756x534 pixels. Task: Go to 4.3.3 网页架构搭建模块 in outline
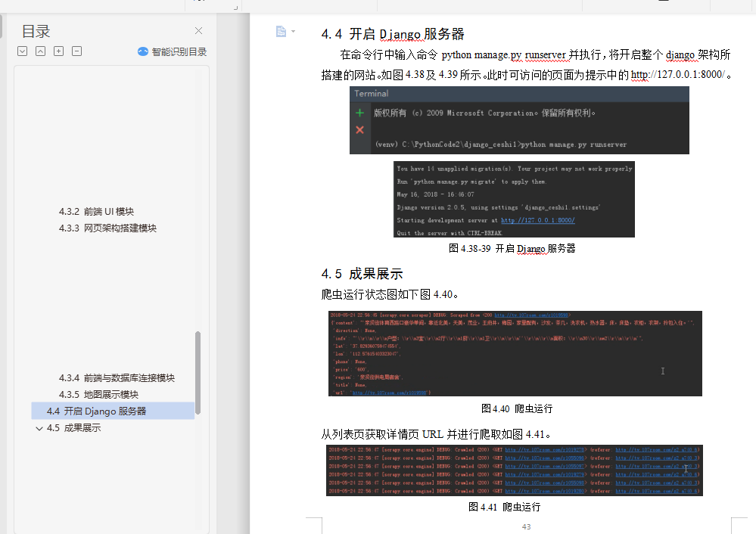[x=107, y=228]
